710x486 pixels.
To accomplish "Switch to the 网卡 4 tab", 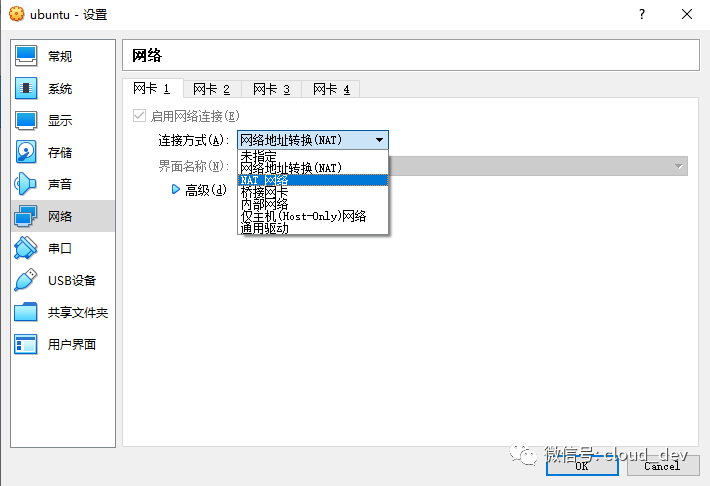I will tap(331, 89).
